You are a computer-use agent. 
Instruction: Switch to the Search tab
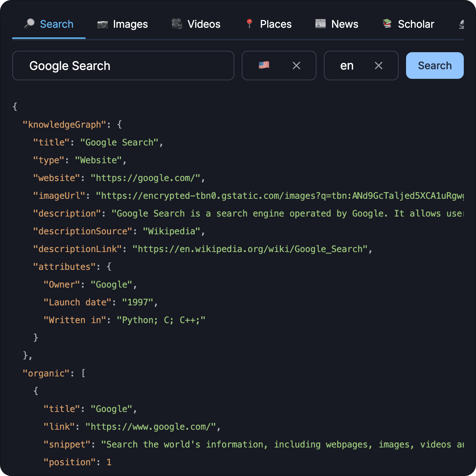click(x=49, y=24)
